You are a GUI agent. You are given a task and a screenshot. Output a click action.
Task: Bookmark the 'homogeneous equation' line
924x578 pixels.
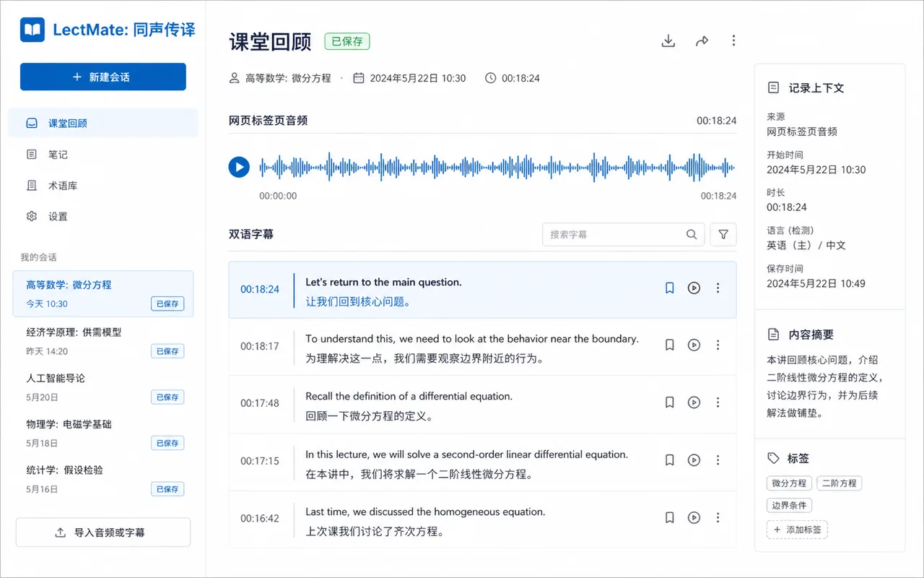[x=670, y=517]
